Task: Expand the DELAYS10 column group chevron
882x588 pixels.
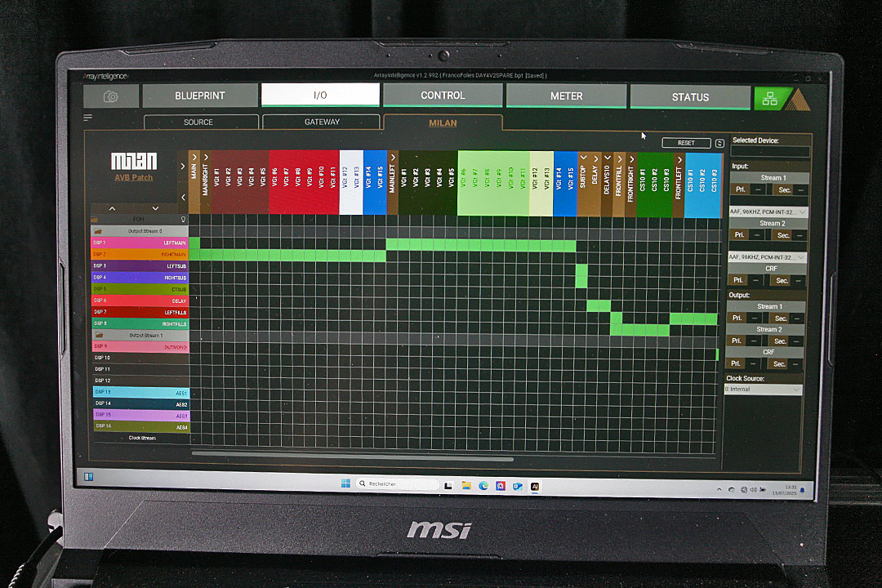Action: (608, 158)
